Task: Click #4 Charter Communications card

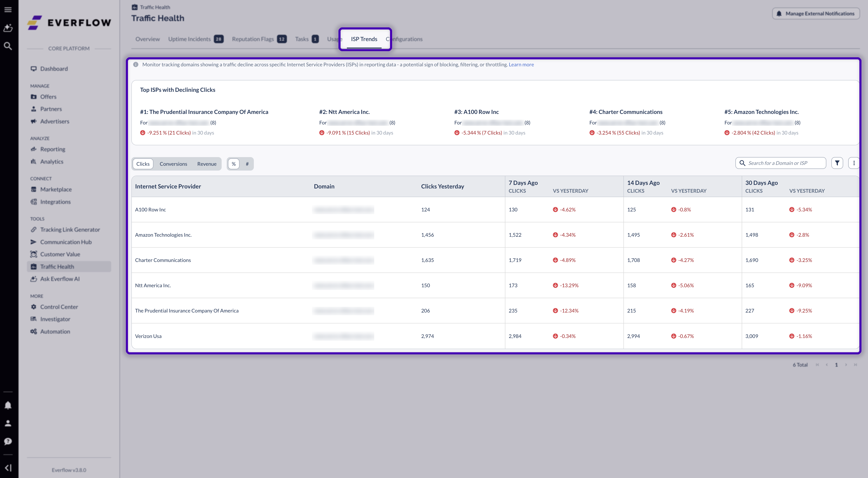Action: 627,122
